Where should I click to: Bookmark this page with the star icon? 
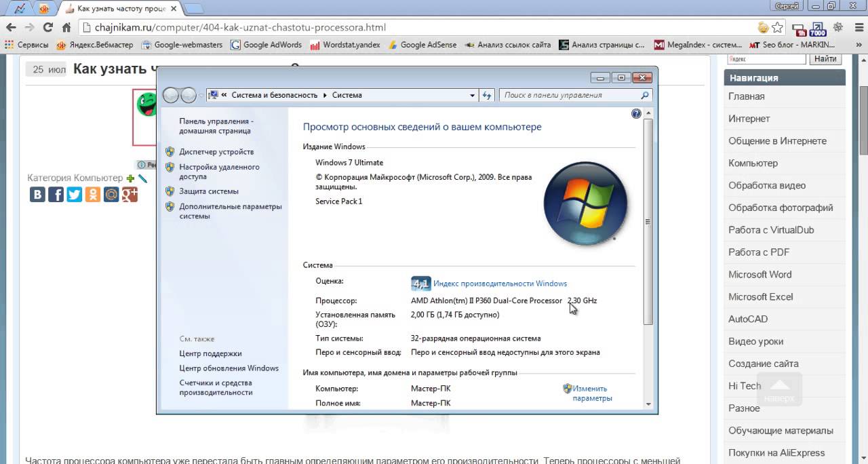coord(777,28)
